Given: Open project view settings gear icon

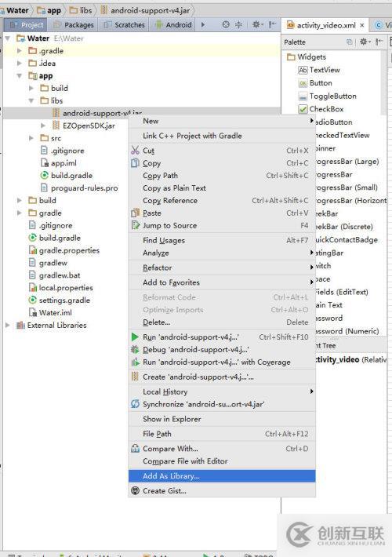Looking at the screenshot, I should click(x=256, y=24).
